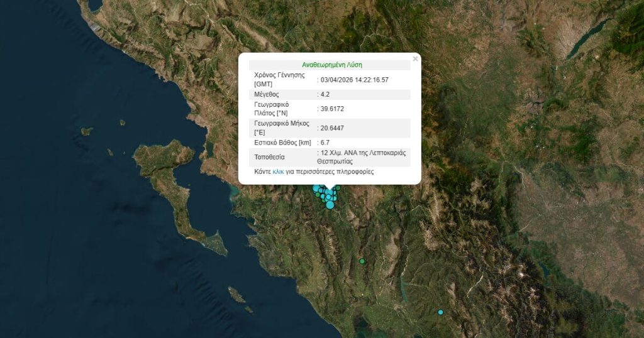This screenshot has width=644, height=338.
Task: Click the longitude value 20.6447
Action: coord(332,128)
